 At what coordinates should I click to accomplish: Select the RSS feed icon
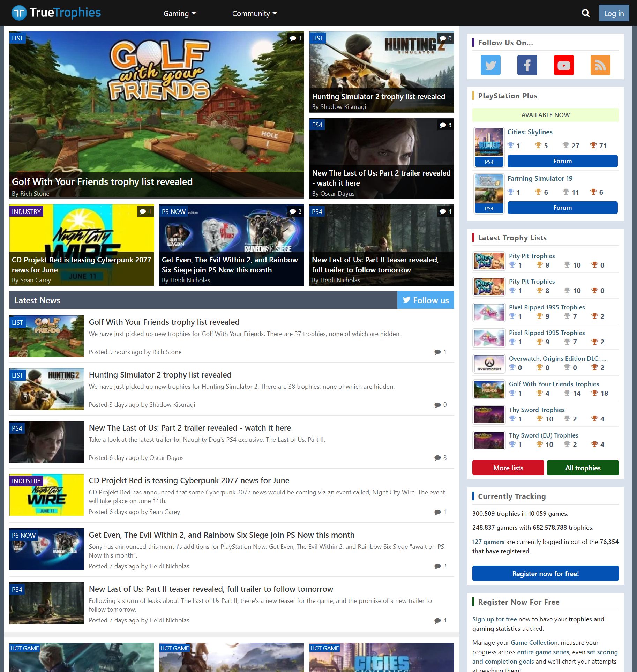(x=600, y=65)
